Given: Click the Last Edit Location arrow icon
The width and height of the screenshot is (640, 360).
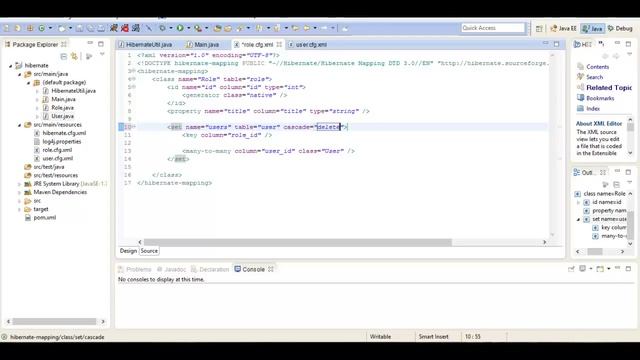Looking at the screenshot, I should [x=296, y=28].
